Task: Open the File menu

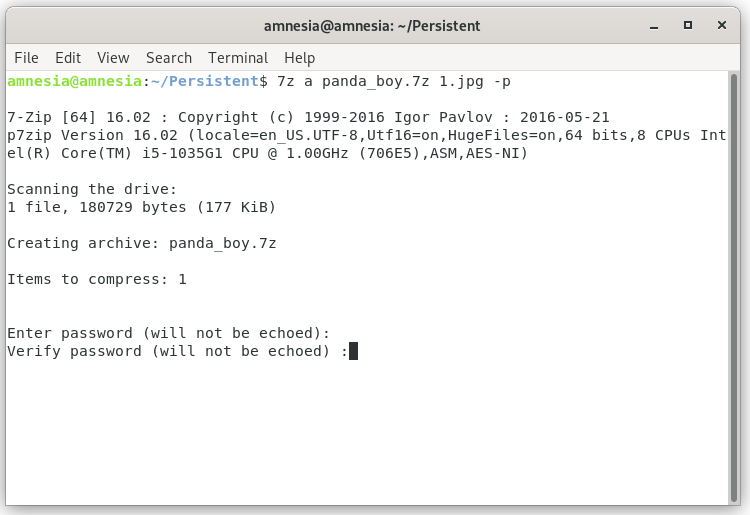Action: (26, 58)
